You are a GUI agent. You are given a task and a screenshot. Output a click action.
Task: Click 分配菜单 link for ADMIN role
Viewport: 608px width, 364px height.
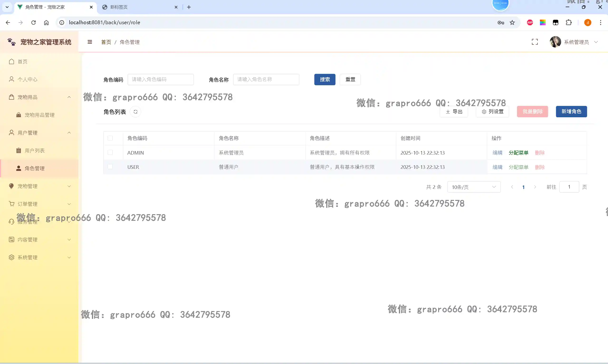point(518,153)
